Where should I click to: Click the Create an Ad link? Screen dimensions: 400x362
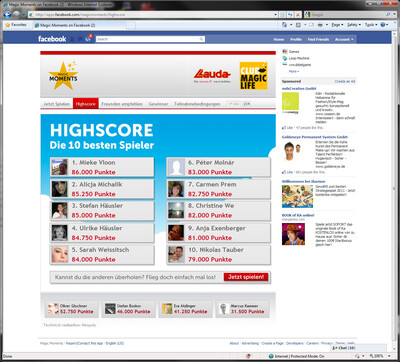(345, 81)
